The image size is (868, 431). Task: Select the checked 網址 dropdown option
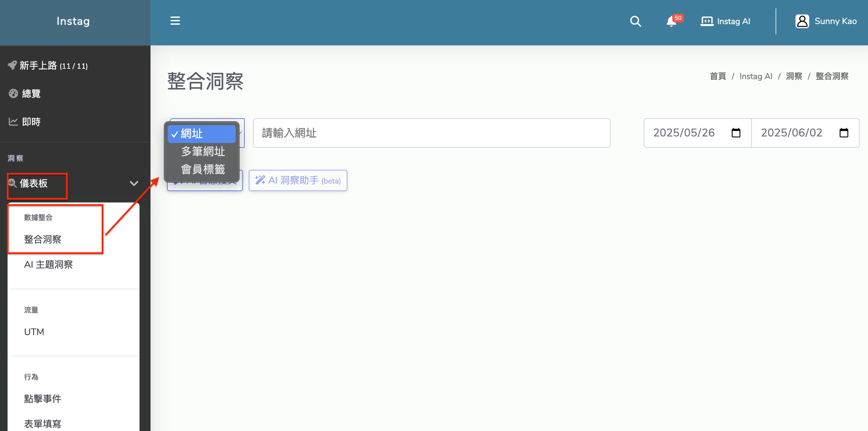coord(201,134)
